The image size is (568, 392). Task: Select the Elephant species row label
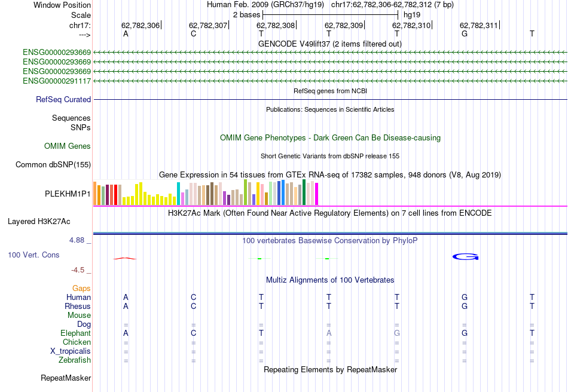[x=75, y=333]
